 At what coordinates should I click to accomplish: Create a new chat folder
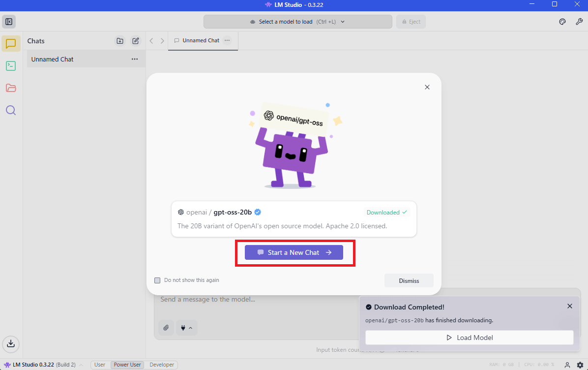120,41
